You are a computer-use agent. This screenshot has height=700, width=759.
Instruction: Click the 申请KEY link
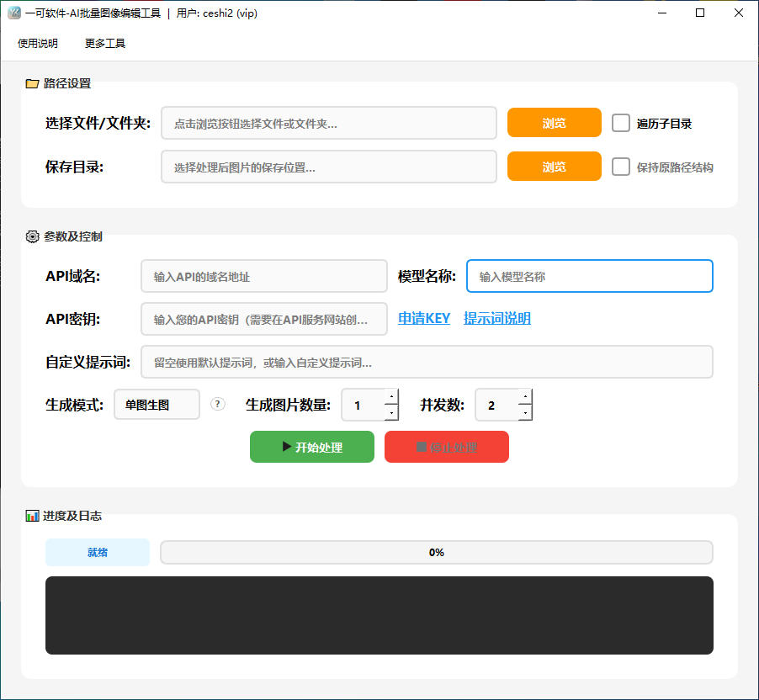[x=424, y=318]
